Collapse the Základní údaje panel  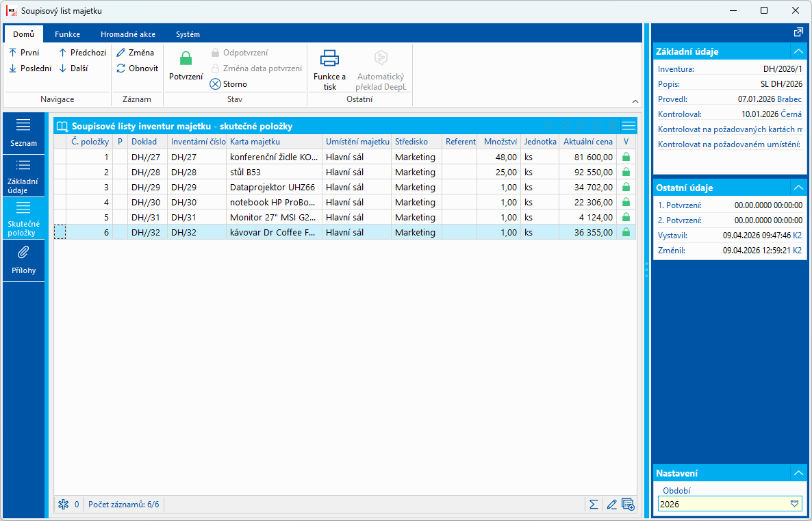[798, 51]
